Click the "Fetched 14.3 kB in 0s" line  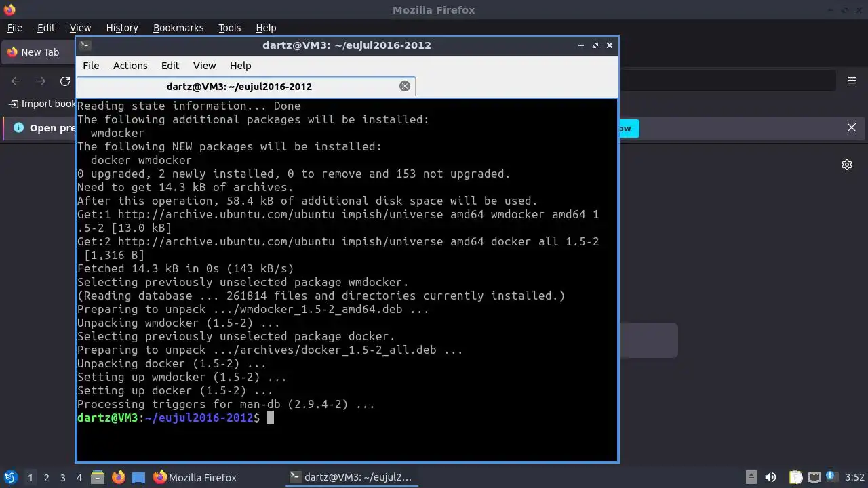185,268
